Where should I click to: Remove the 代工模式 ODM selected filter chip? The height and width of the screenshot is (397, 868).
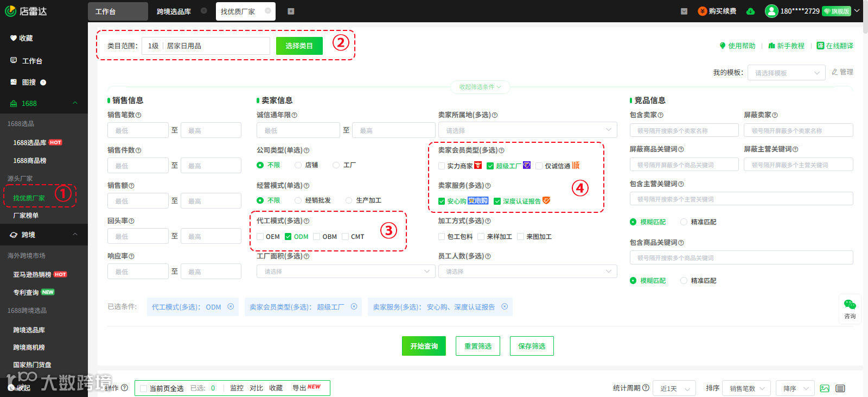pos(231,306)
